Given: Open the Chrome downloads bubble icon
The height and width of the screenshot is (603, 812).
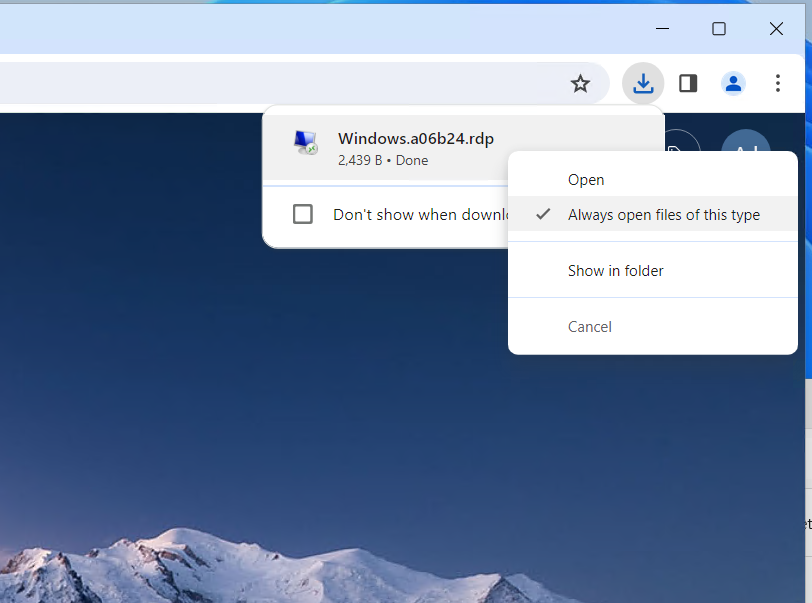Looking at the screenshot, I should pos(643,83).
